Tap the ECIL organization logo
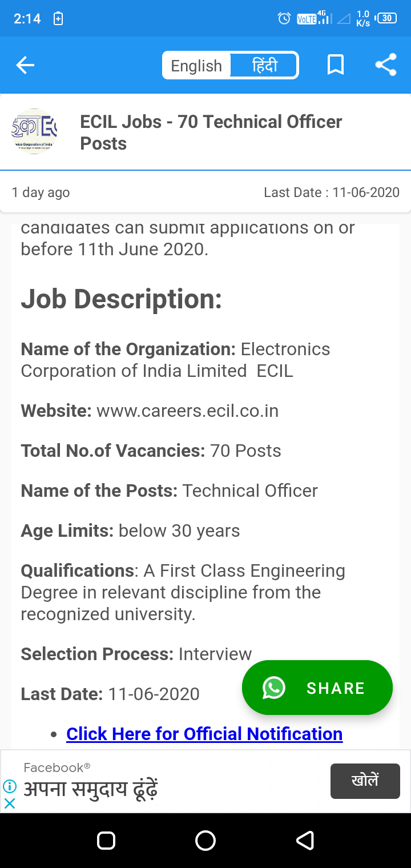411x868 pixels. tap(34, 132)
